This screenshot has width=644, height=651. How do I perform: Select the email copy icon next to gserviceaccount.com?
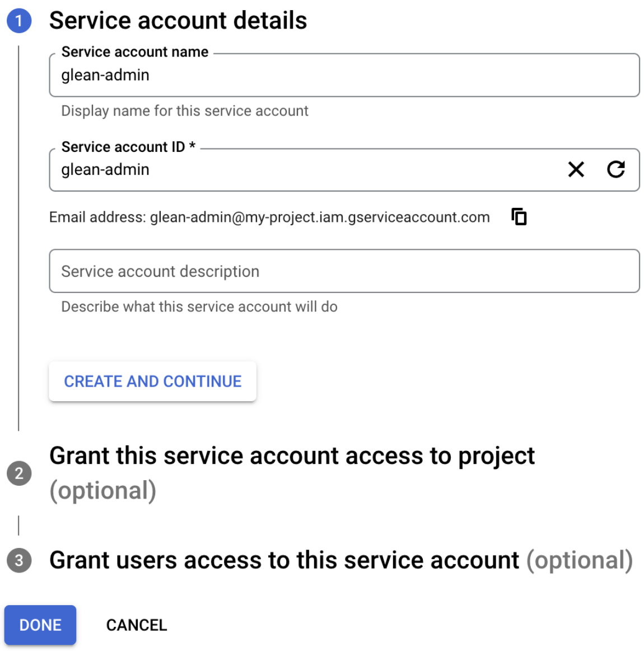pyautogui.click(x=519, y=217)
